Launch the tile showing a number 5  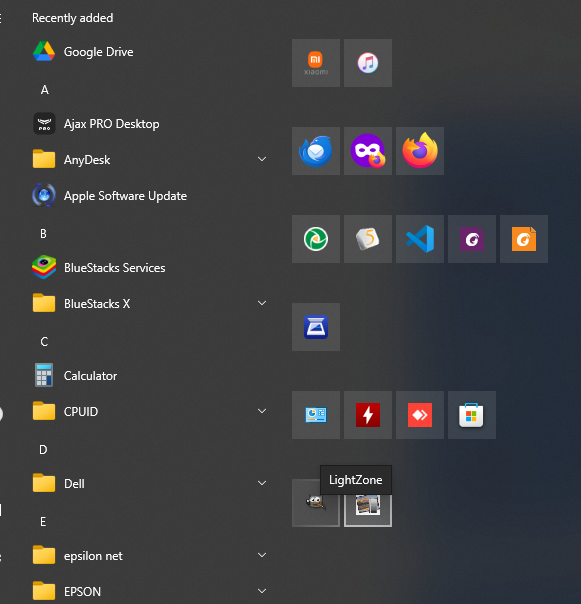pyautogui.click(x=368, y=239)
